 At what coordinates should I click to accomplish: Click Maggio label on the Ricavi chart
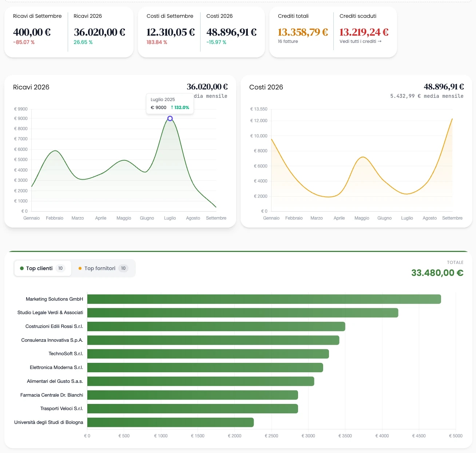click(x=124, y=218)
